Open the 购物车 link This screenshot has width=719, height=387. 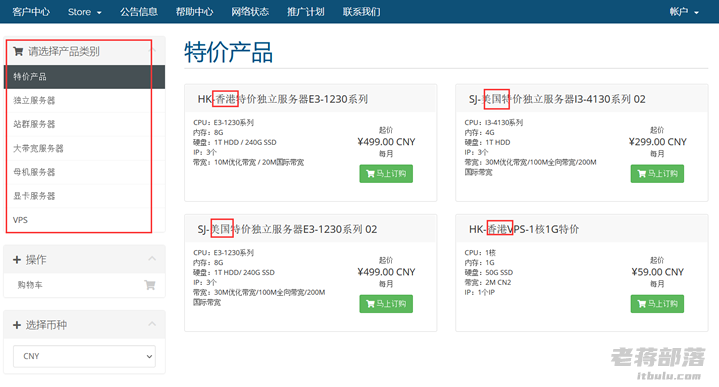tap(30, 285)
